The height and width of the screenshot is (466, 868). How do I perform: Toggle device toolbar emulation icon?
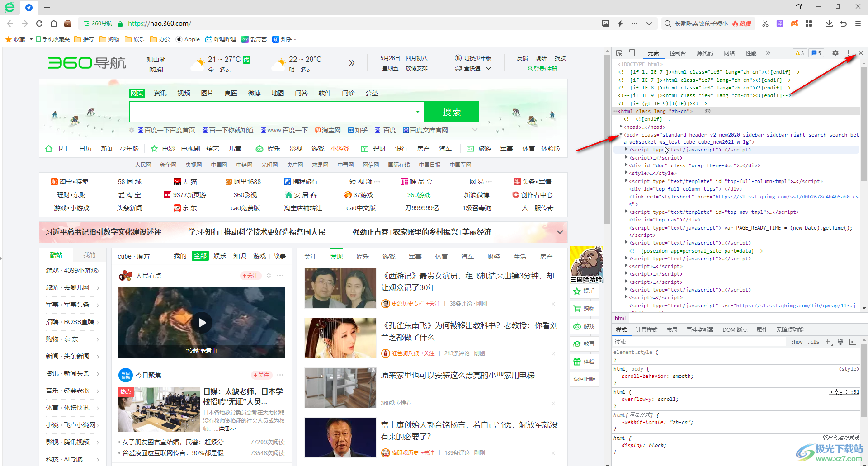click(632, 53)
